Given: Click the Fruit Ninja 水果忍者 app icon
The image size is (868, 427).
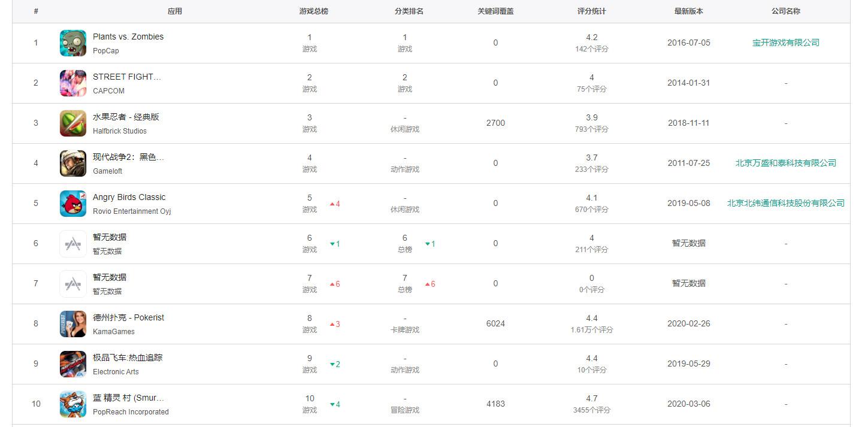Looking at the screenshot, I should [x=73, y=123].
